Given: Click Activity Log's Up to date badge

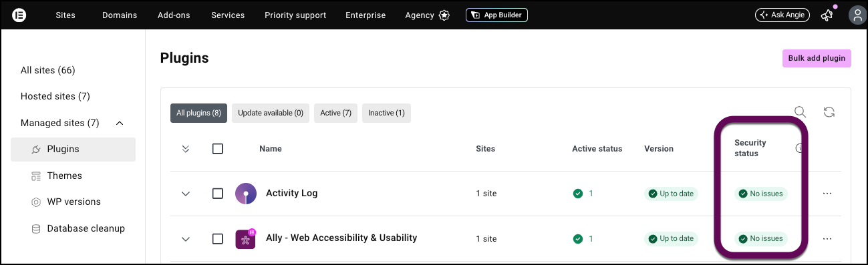Looking at the screenshot, I should coord(672,194).
